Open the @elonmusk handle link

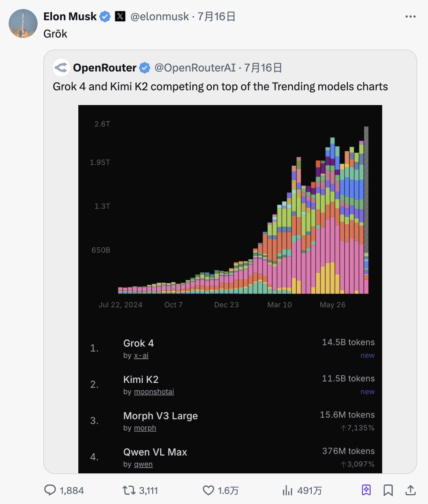click(x=160, y=17)
